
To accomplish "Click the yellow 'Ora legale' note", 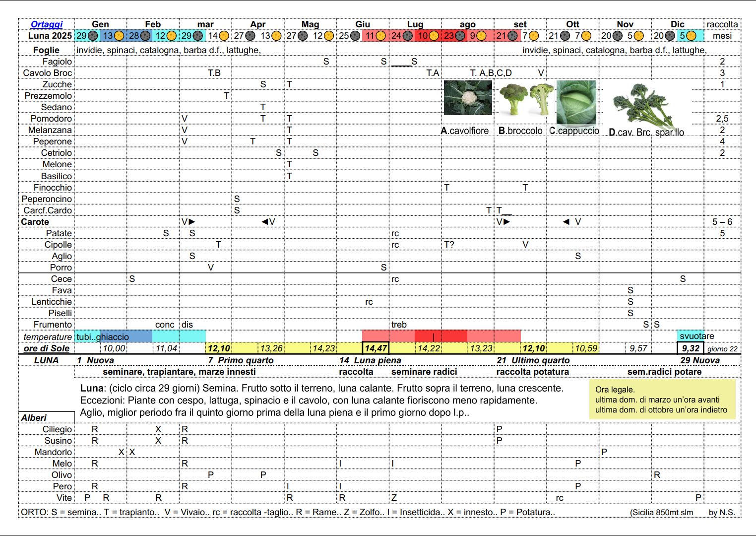I will (662, 400).
